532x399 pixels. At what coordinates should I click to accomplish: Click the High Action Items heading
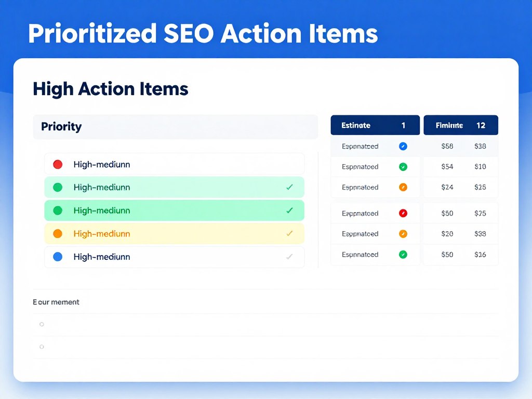111,89
